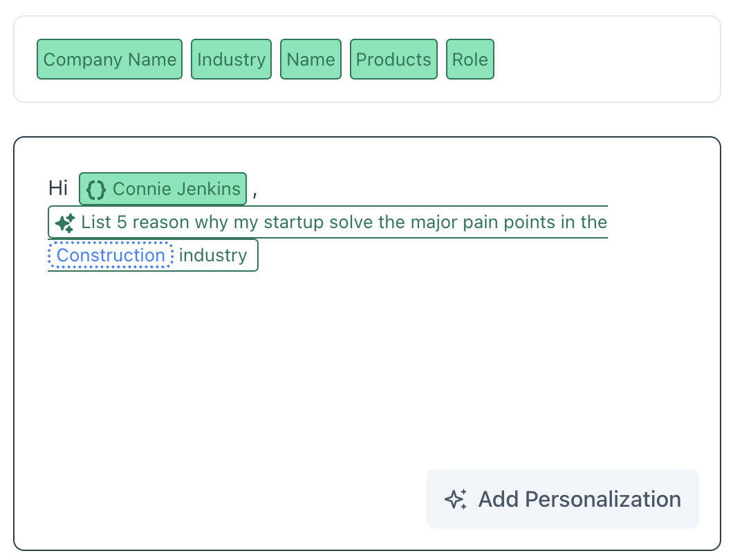
Task: Insert the Industry variable tag
Action: click(x=231, y=59)
